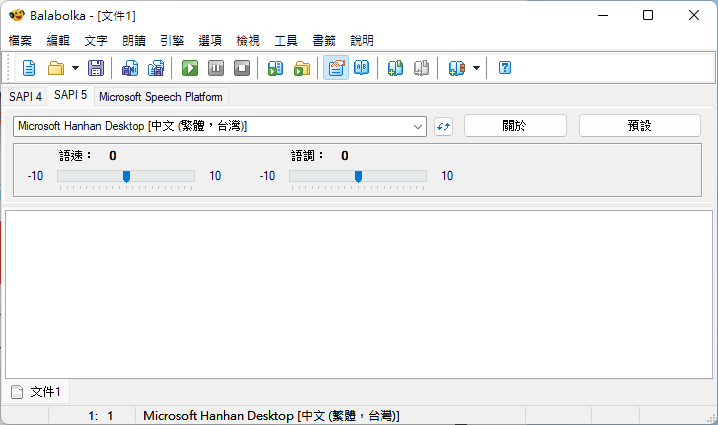Image resolution: width=718 pixels, height=425 pixels.
Task: Click the 預設 button
Action: [640, 125]
